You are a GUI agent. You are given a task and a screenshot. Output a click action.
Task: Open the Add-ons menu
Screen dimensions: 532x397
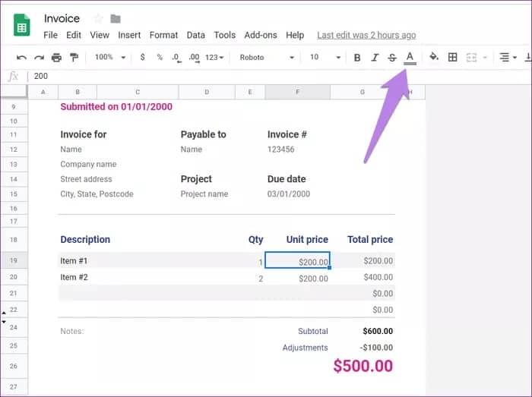[x=261, y=35]
